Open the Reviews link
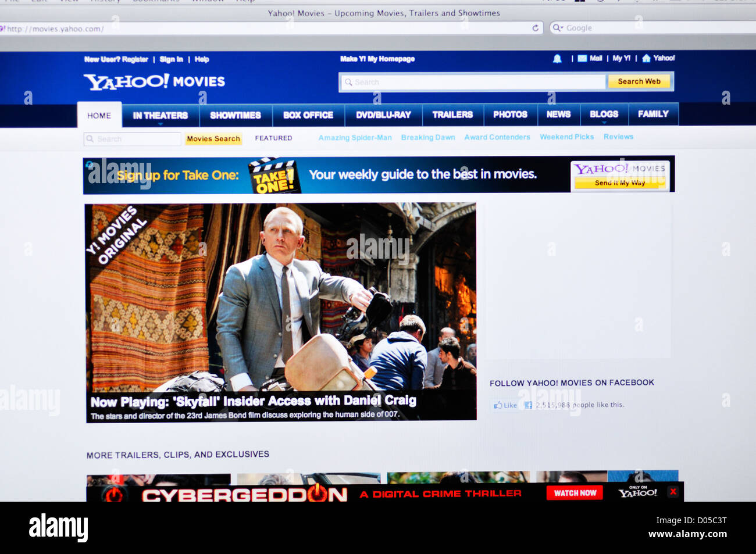The image size is (756, 554). point(618,137)
